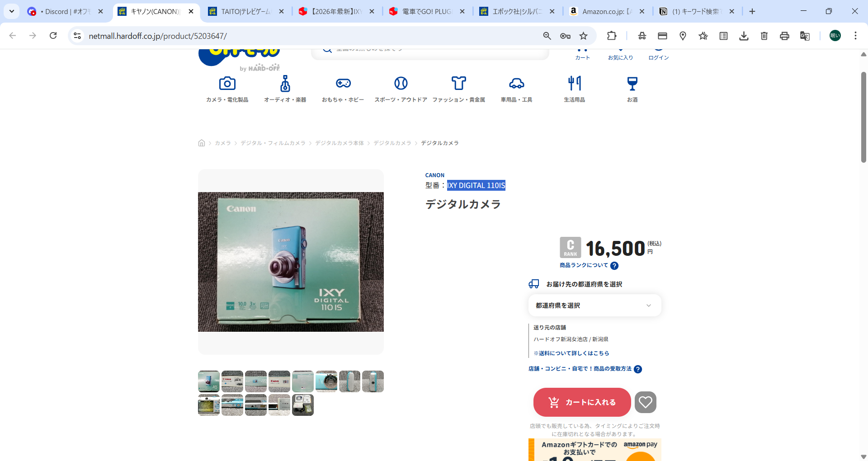Select the last thumbnail in second row
The height and width of the screenshot is (461, 868).
click(x=303, y=405)
